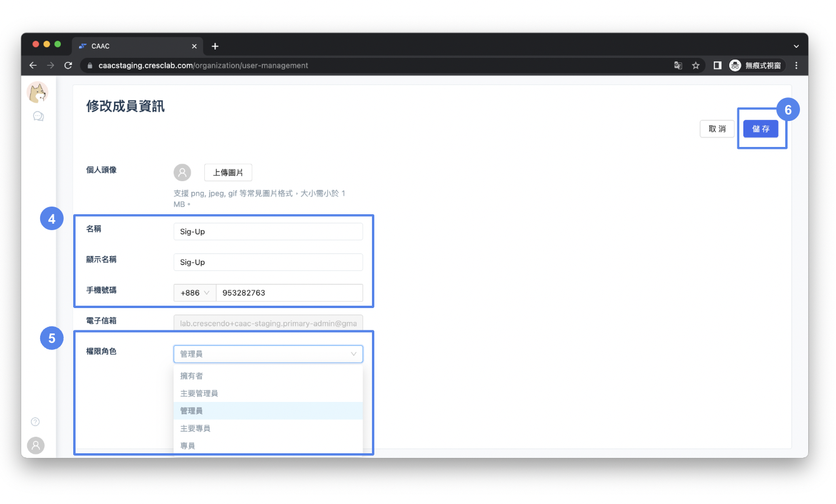836x504 pixels.
Task: Bookmark page using the star icon
Action: click(695, 66)
